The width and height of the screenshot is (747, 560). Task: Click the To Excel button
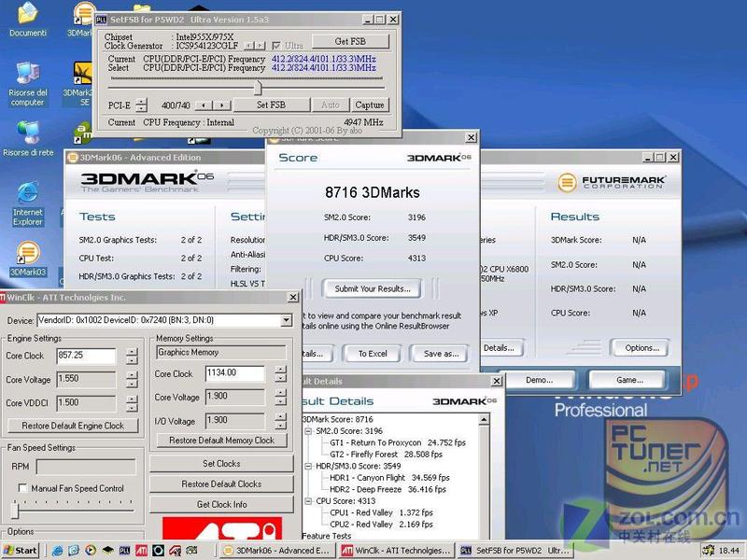pyautogui.click(x=372, y=354)
